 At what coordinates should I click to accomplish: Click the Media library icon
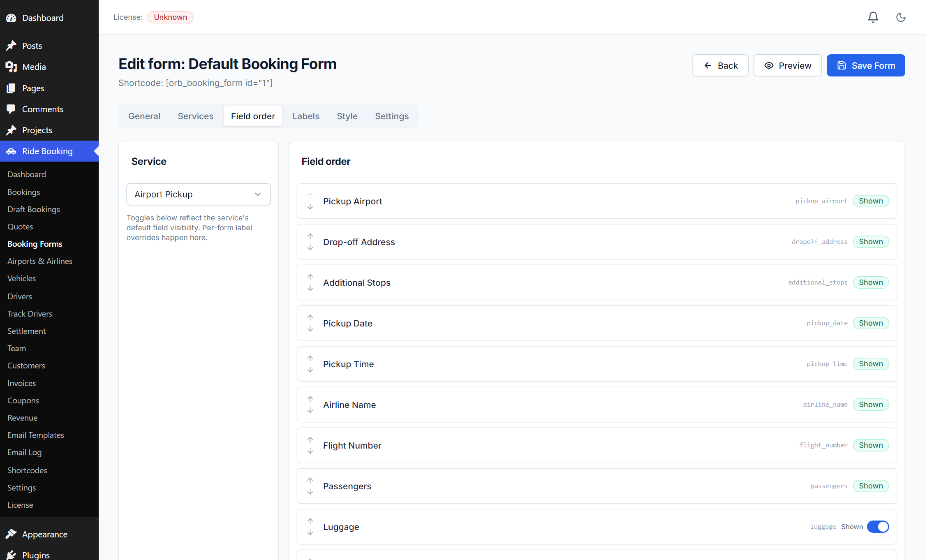click(x=11, y=67)
